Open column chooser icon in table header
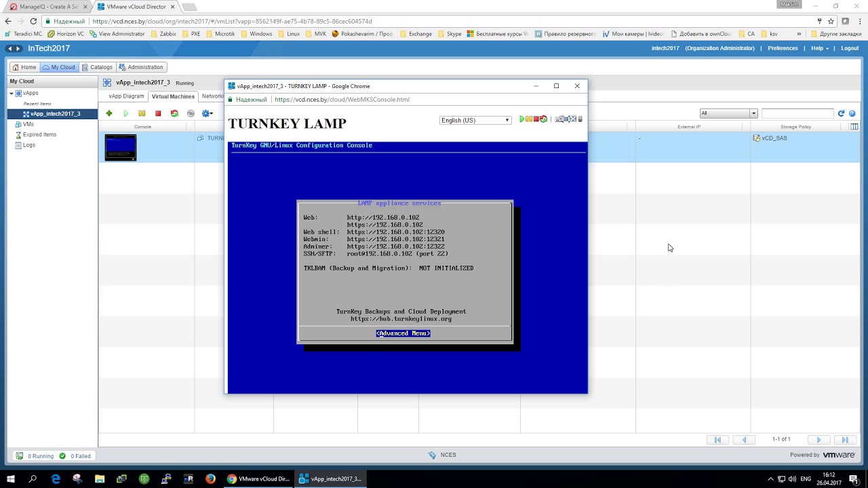The image size is (868, 488). coord(854,127)
